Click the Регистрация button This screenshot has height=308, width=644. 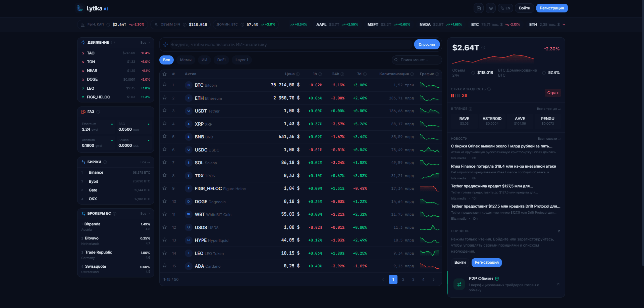552,8
